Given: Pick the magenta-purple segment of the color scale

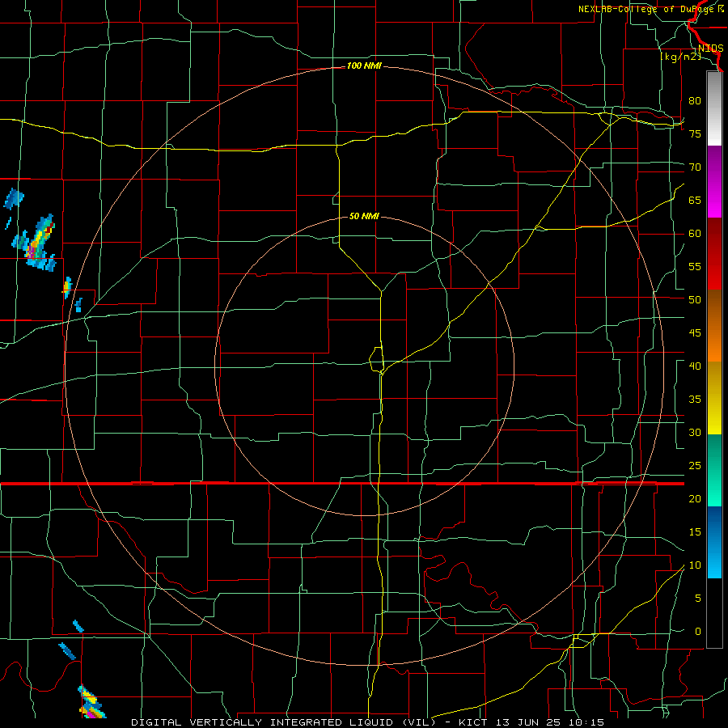Looking at the screenshot, I should point(714,181).
